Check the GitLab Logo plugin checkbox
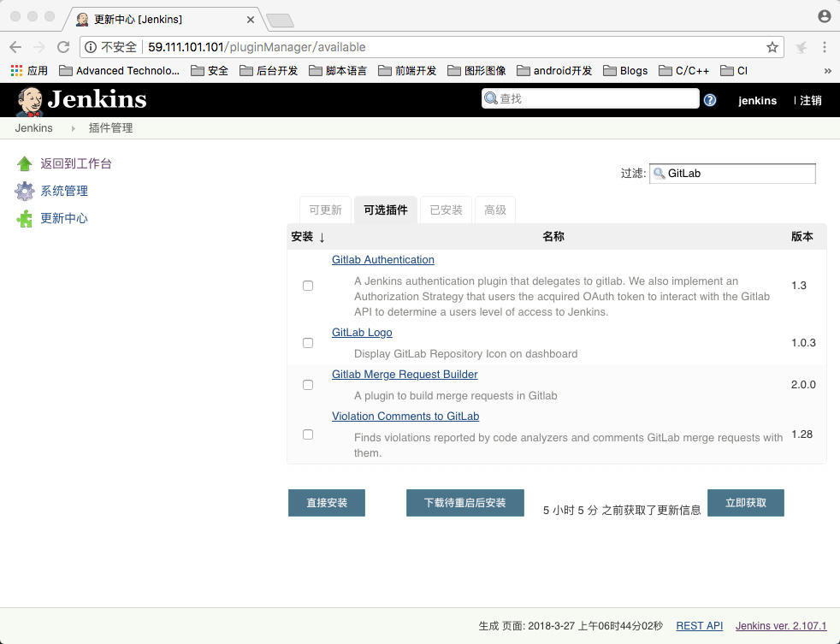The width and height of the screenshot is (840, 644). pyautogui.click(x=307, y=343)
